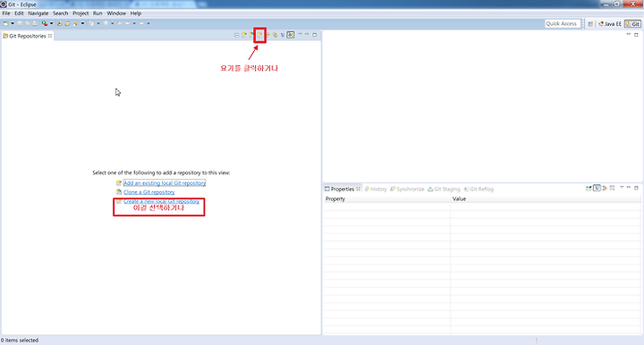
Task: Click the Print icon in main toolbar
Action: tap(35, 23)
